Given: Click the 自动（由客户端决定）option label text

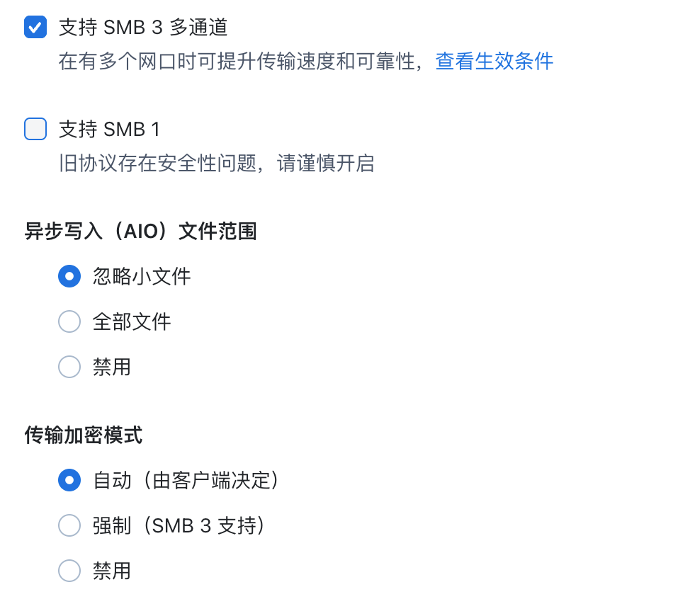Looking at the screenshot, I should pos(186,480).
